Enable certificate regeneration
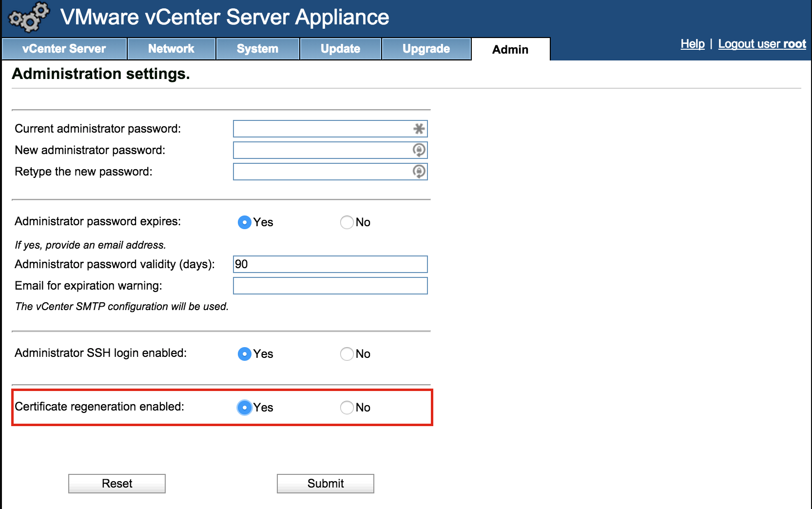 click(x=244, y=408)
